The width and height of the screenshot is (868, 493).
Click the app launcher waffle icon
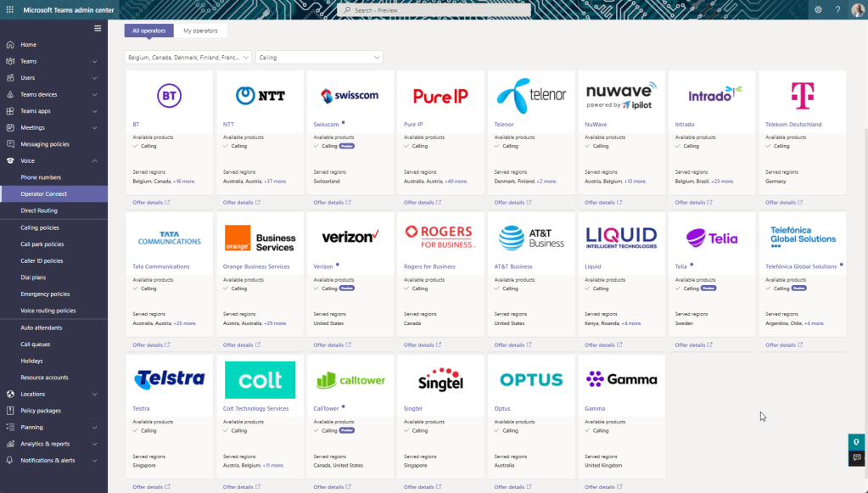(x=9, y=10)
